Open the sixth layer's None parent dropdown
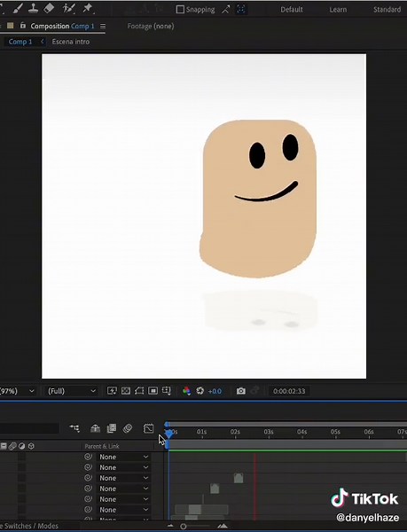This screenshot has height=532, width=407. [x=123, y=510]
